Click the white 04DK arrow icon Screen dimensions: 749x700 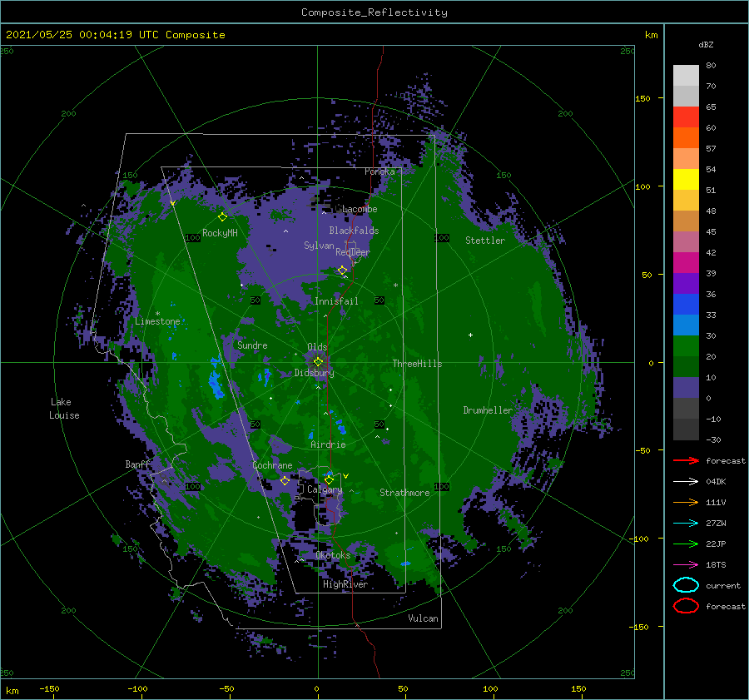[686, 482]
